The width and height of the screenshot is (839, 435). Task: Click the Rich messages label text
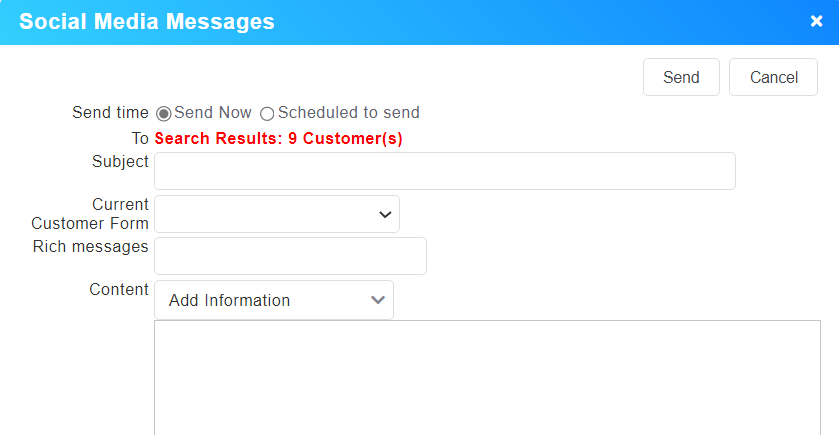coord(90,246)
